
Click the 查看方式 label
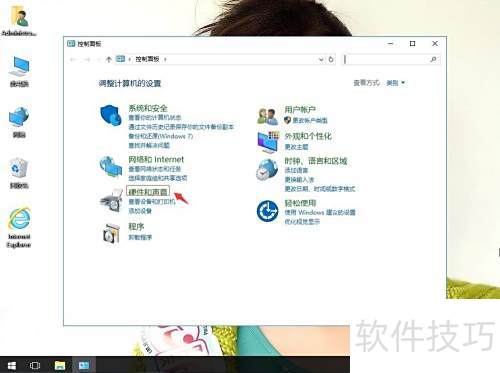[366, 83]
